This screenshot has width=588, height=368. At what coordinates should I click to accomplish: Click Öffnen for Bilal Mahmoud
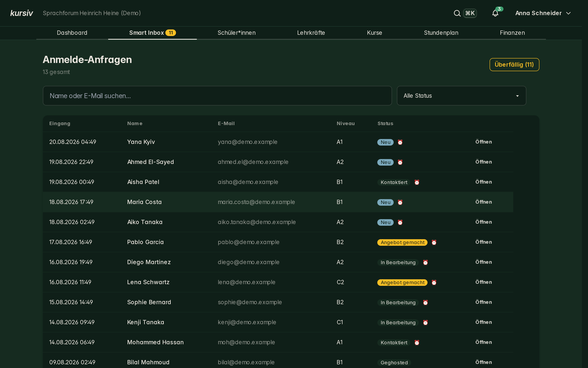tap(483, 362)
